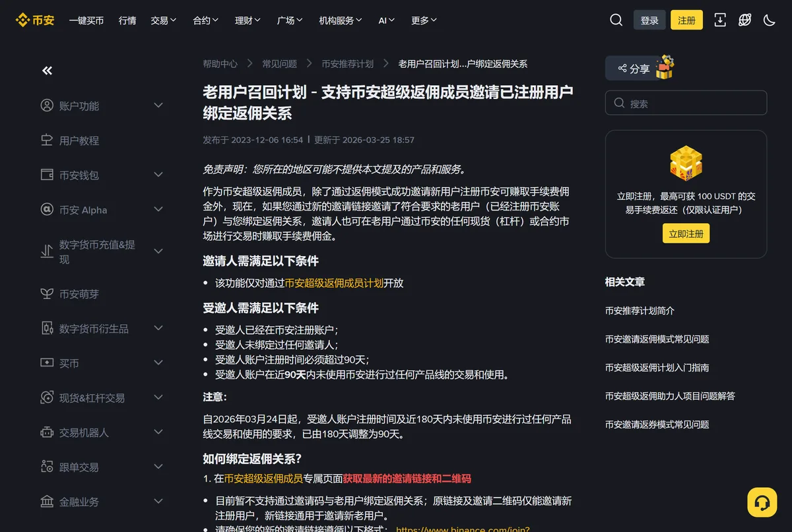Expand the 币安钱包 sidebar section
The height and width of the screenshot is (532, 792).
click(x=158, y=174)
